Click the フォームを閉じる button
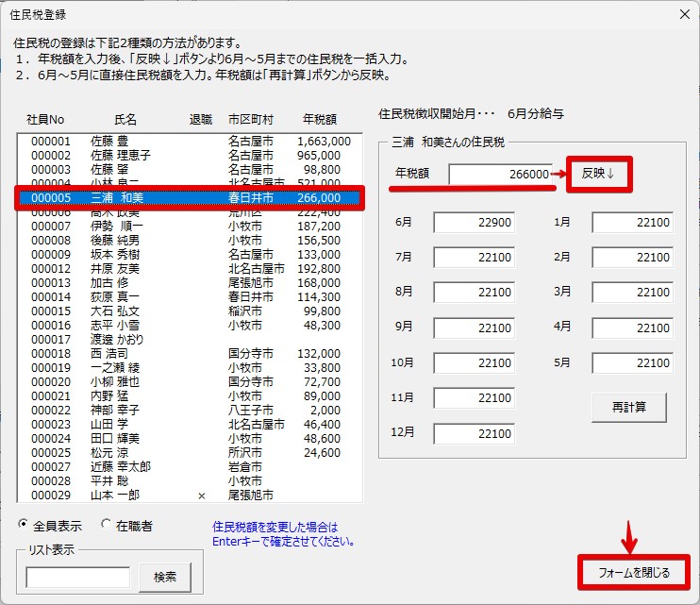This screenshot has width=700, height=605. [x=633, y=572]
